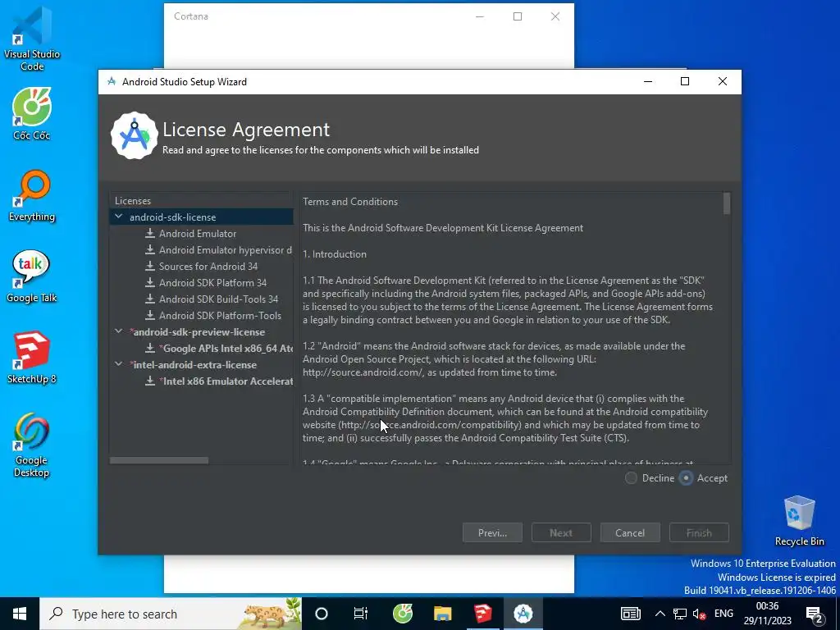Click the ENG language indicator
This screenshot has height=630, width=840.
click(x=724, y=614)
